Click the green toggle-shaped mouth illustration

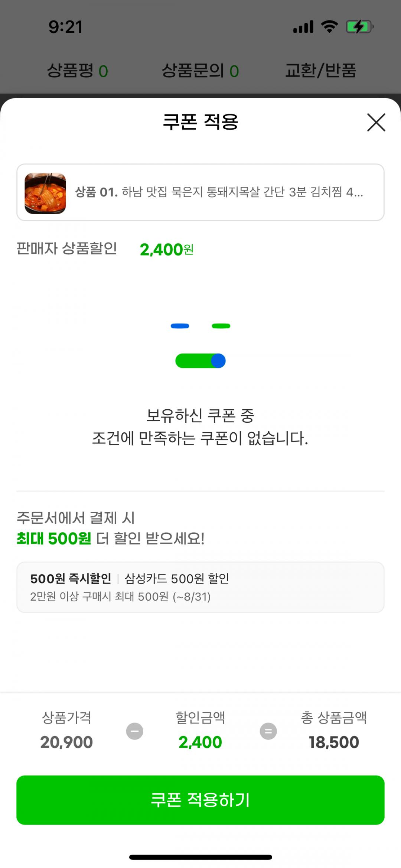point(200,361)
